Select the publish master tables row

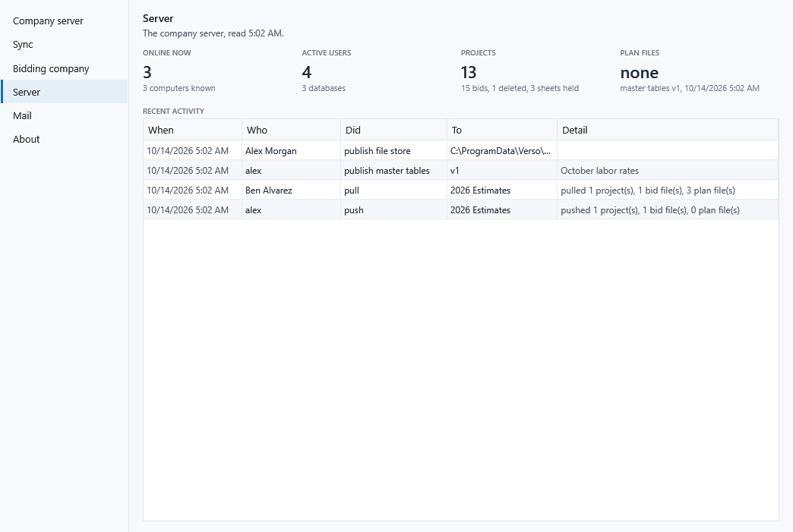coord(461,170)
